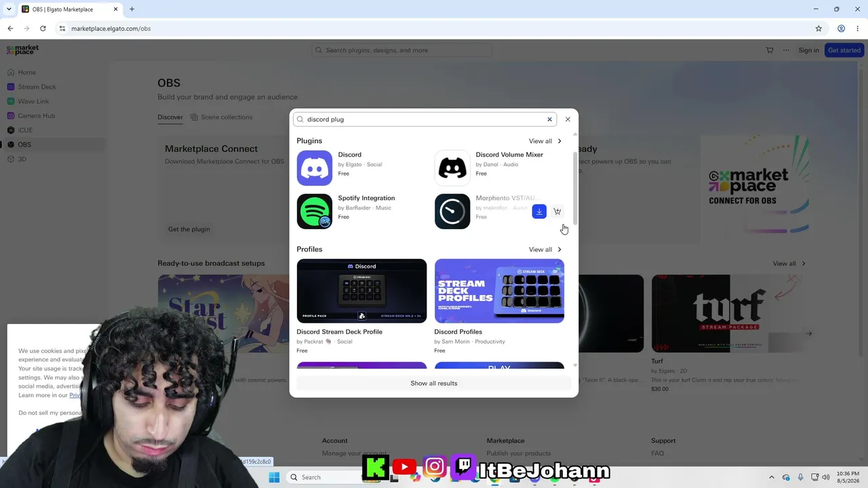Click Get the plugin button
This screenshot has width=868, height=488.
click(189, 229)
